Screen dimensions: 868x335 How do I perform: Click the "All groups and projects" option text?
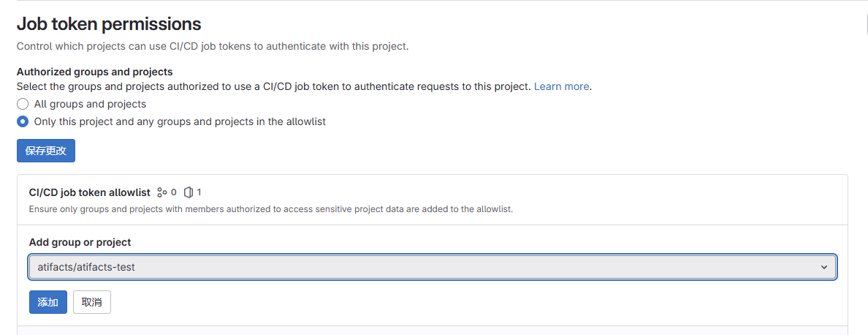90,104
